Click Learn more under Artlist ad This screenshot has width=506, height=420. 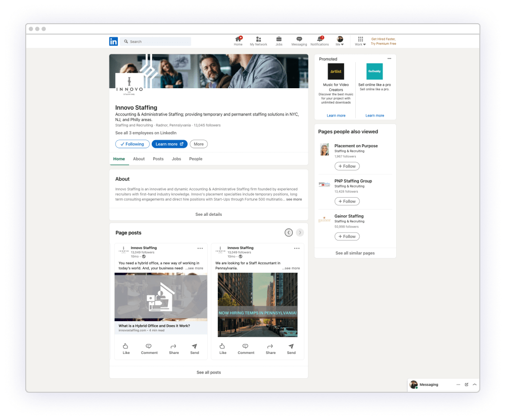click(336, 115)
